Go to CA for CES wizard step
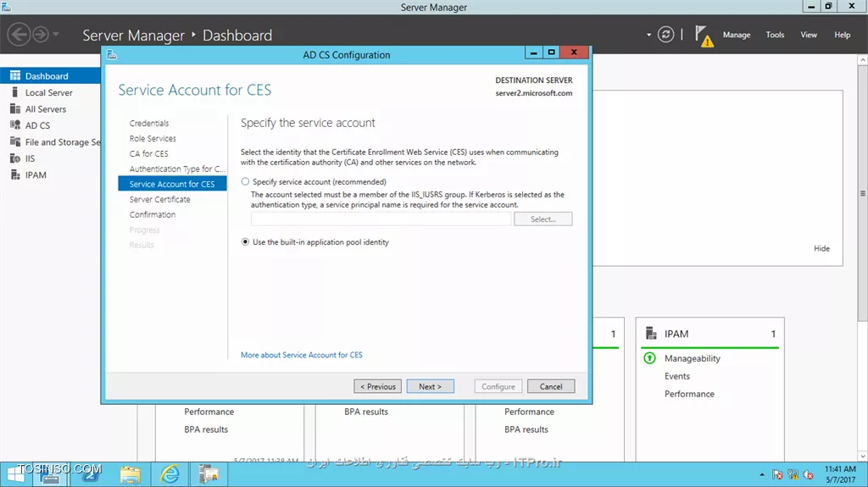The width and height of the screenshot is (868, 487). (148, 153)
